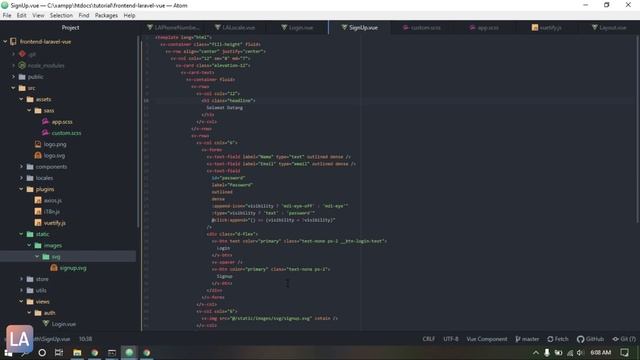Click the master git branch indicator
This screenshot has height=360, width=640.
point(527,339)
